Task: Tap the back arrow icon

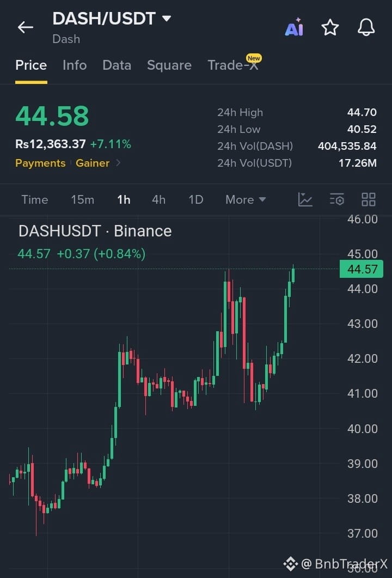Action: click(x=26, y=27)
